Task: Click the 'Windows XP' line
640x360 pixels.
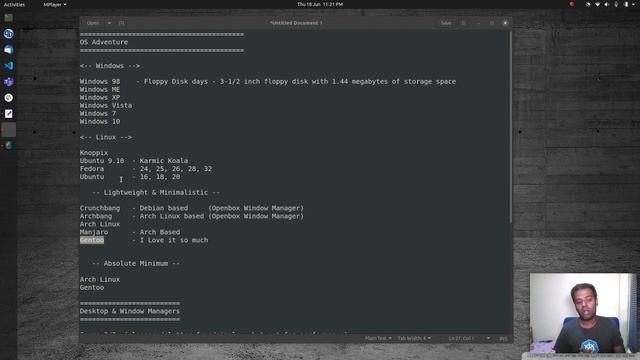Action: [x=100, y=98]
